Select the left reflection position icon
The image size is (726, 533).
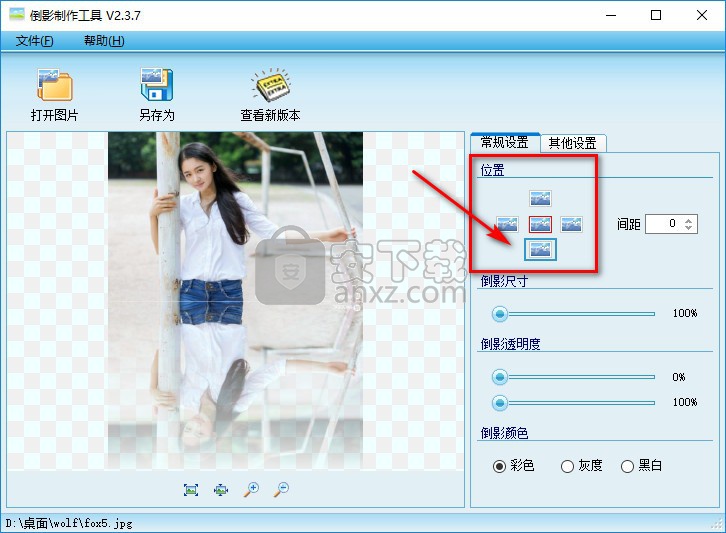point(507,224)
